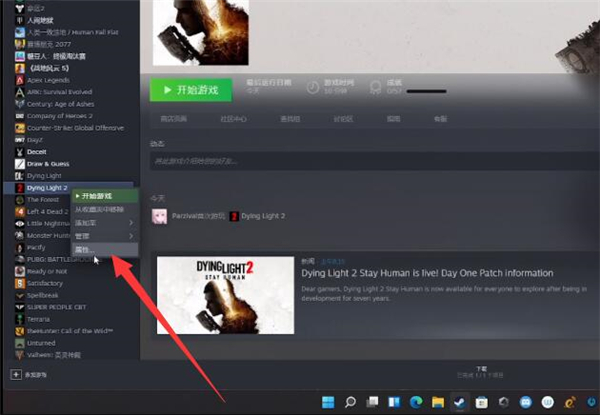Click the plus icon to add a game

(x=16, y=374)
